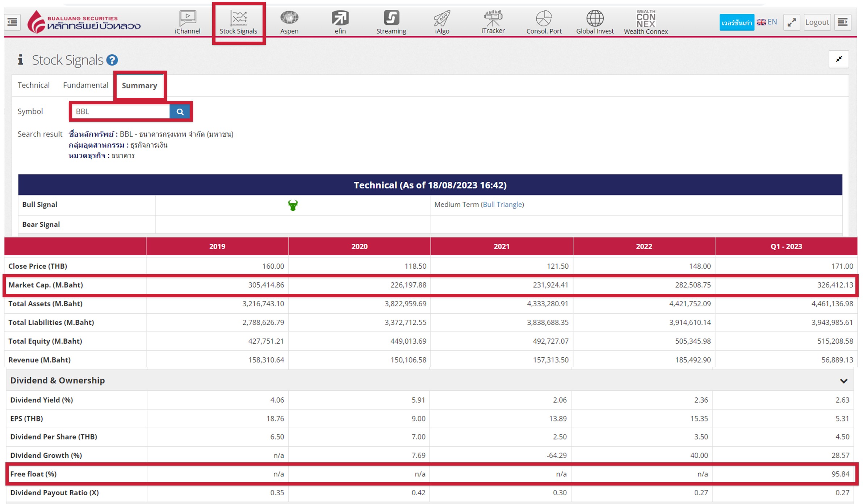Click the Dividend Yield (%) label

(x=42, y=400)
